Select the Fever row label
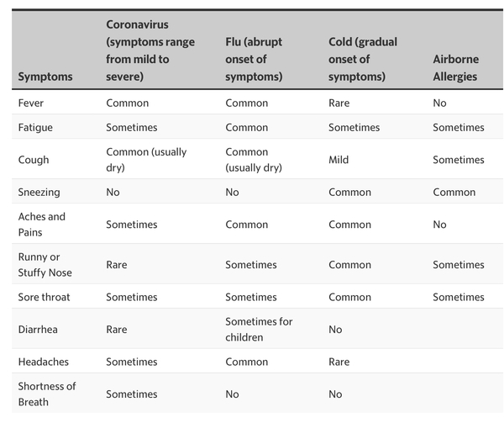The height and width of the screenshot is (423, 504). [x=30, y=103]
